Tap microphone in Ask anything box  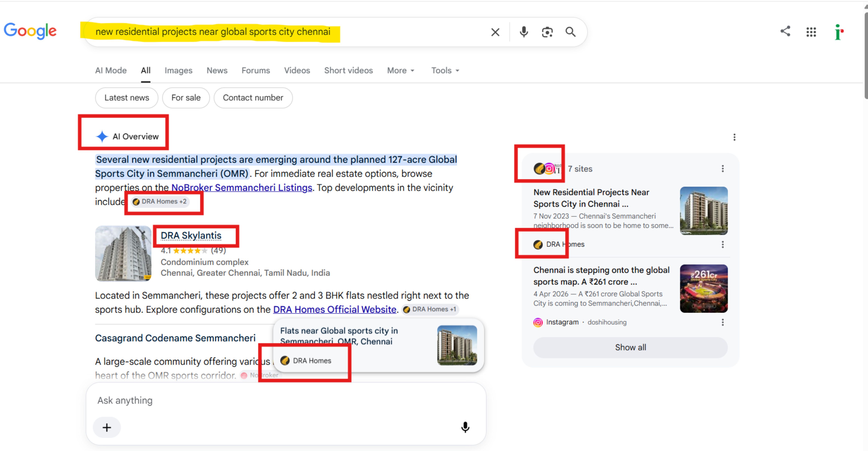(x=465, y=427)
